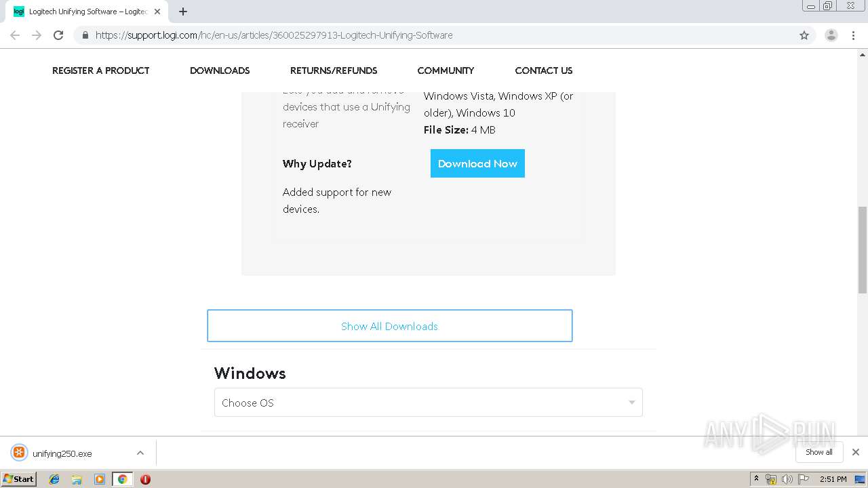The image size is (868, 488).
Task: Show hidden system tray icons
Action: pyautogui.click(x=757, y=479)
